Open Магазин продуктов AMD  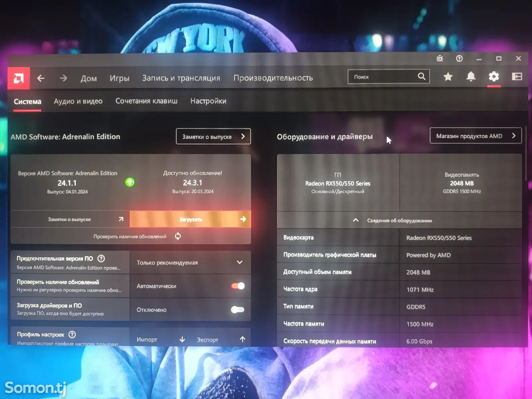tap(475, 136)
